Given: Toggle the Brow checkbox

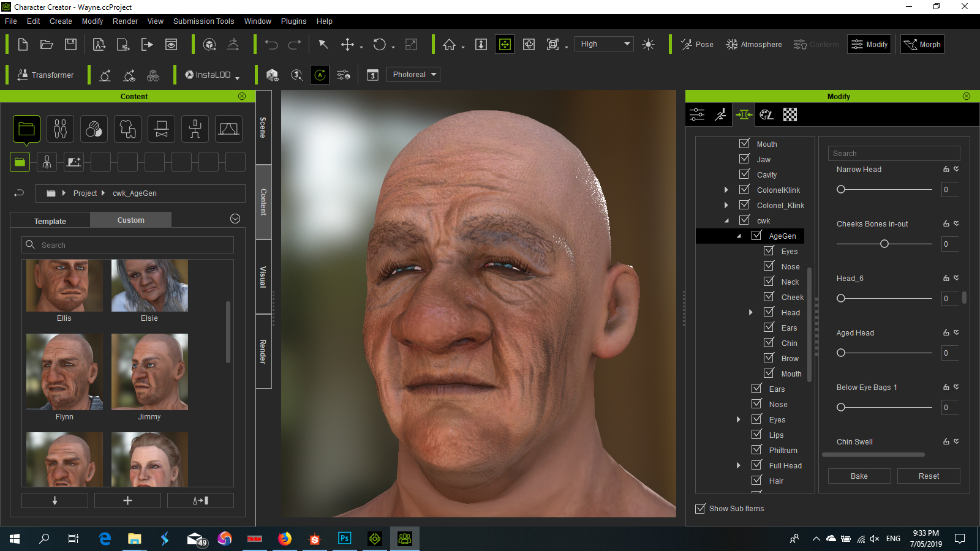Looking at the screenshot, I should tap(769, 358).
